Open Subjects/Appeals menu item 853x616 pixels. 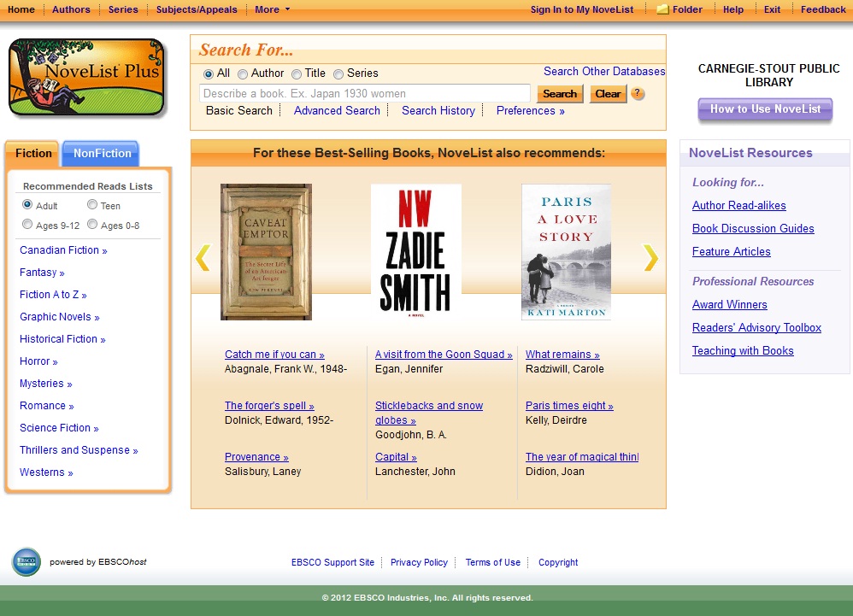point(197,9)
